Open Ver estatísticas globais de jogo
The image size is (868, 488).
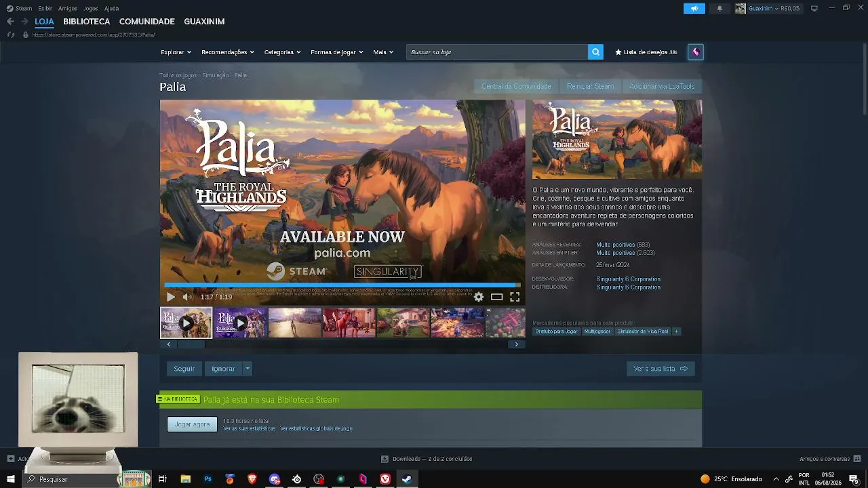pos(316,428)
